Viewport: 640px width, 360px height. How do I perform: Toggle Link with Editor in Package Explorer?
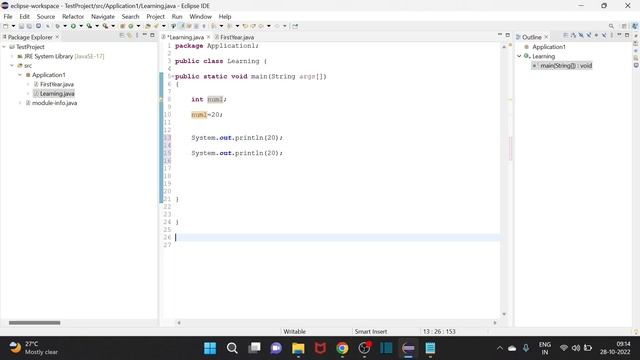click(129, 36)
